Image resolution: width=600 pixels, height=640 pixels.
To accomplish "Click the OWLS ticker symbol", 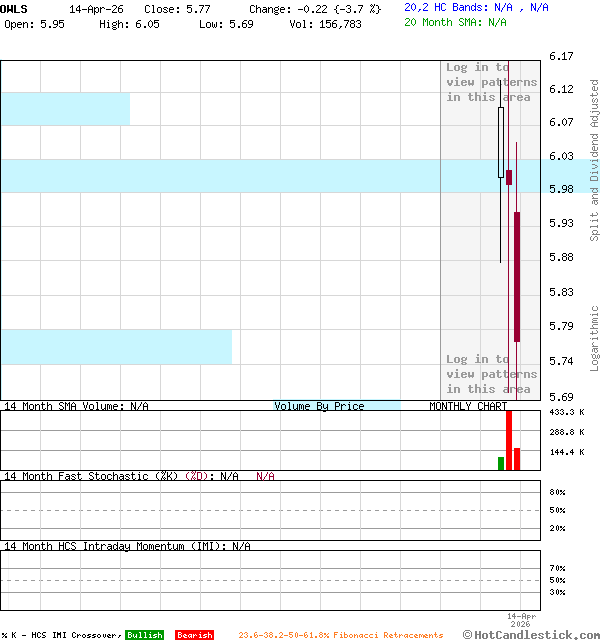I will (x=15, y=8).
